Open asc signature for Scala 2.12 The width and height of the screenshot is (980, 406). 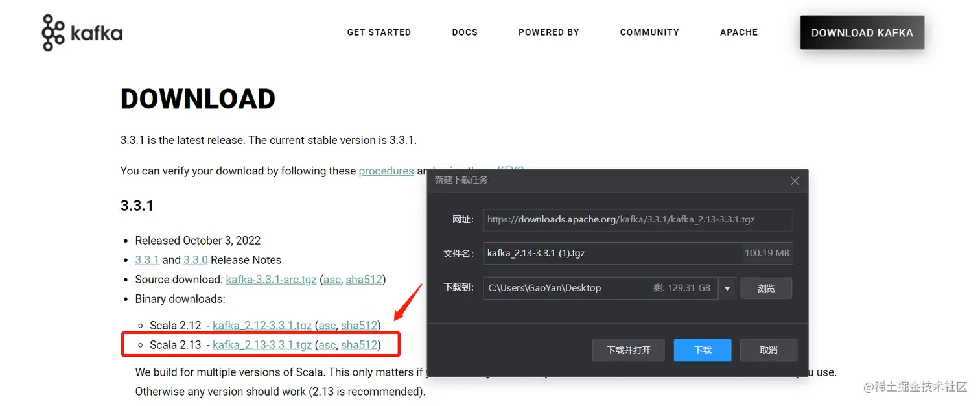pyautogui.click(x=327, y=326)
